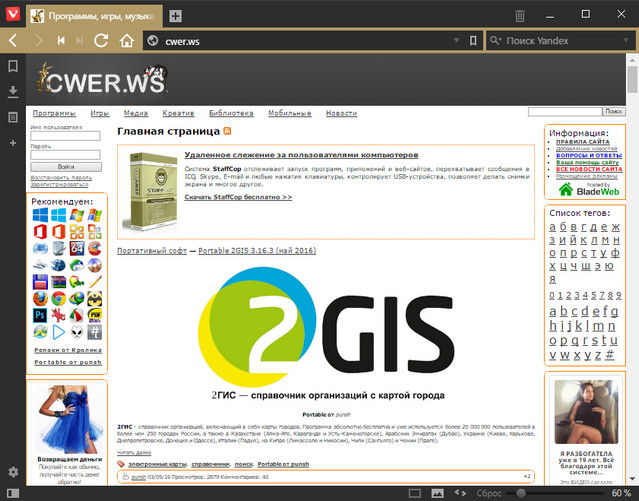Open the closed tabs trash bin
639x501 pixels.
(x=520, y=15)
